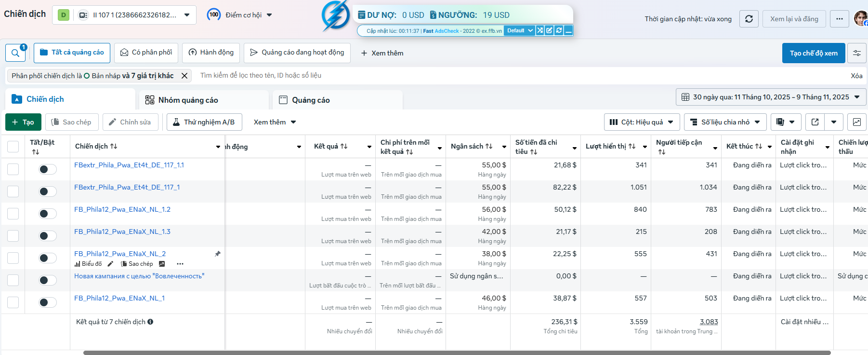Click the three dots under FB_Phila12_Pwa_ENaX_NL_2
The image size is (868, 355).
point(180,264)
